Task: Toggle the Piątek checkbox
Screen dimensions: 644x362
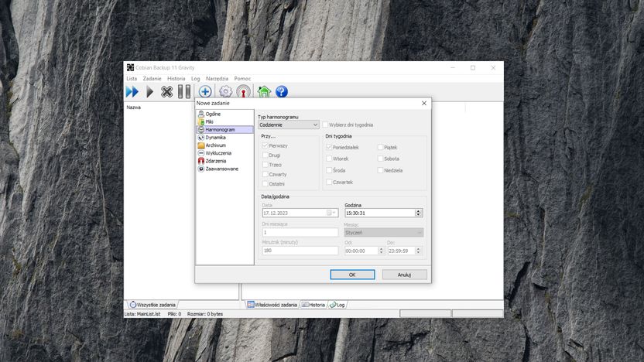Action: [x=380, y=147]
